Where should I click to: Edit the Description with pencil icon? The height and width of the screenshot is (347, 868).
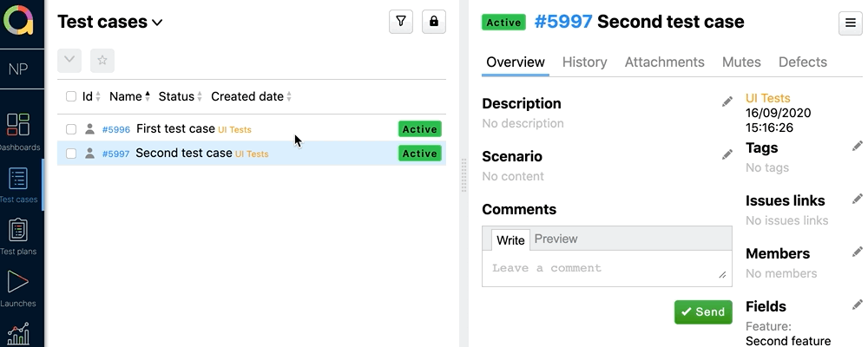(x=727, y=102)
